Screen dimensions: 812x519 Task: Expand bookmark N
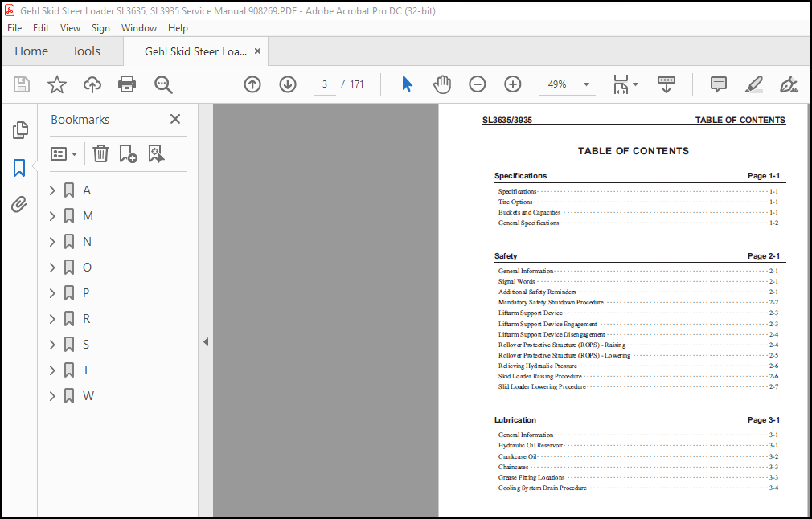click(x=52, y=242)
